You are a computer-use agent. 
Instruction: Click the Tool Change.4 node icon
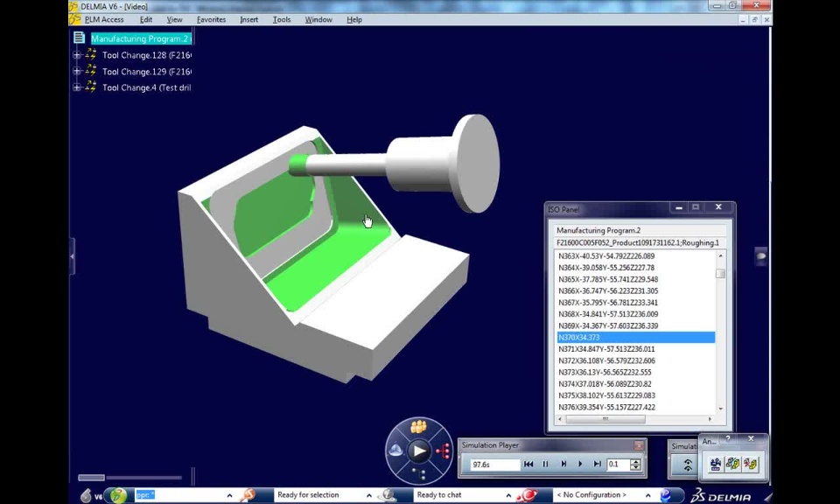tap(91, 87)
